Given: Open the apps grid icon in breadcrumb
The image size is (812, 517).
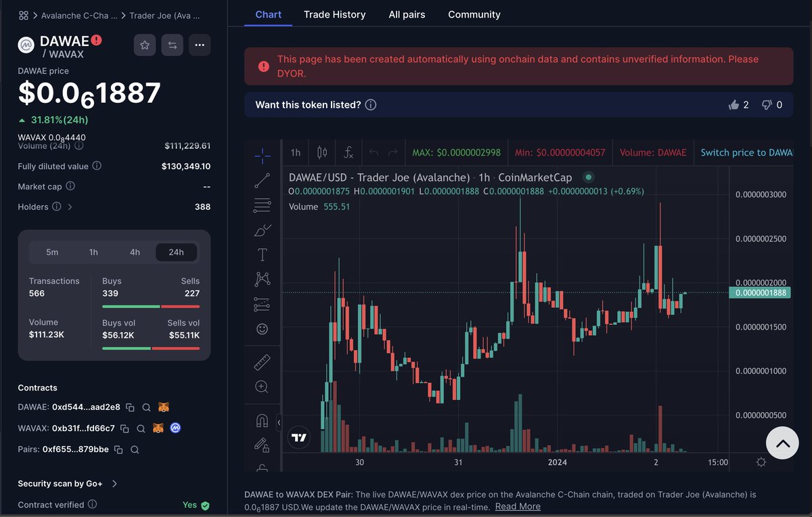Looking at the screenshot, I should point(23,15).
